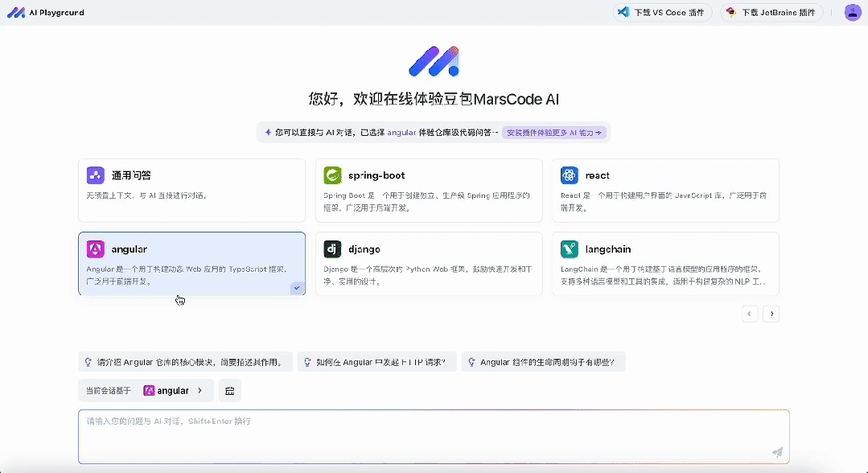Click the welcome heading 您好，欢迎在线体验豆包MarsCode AI
This screenshot has height=473, width=868.
(434, 99)
